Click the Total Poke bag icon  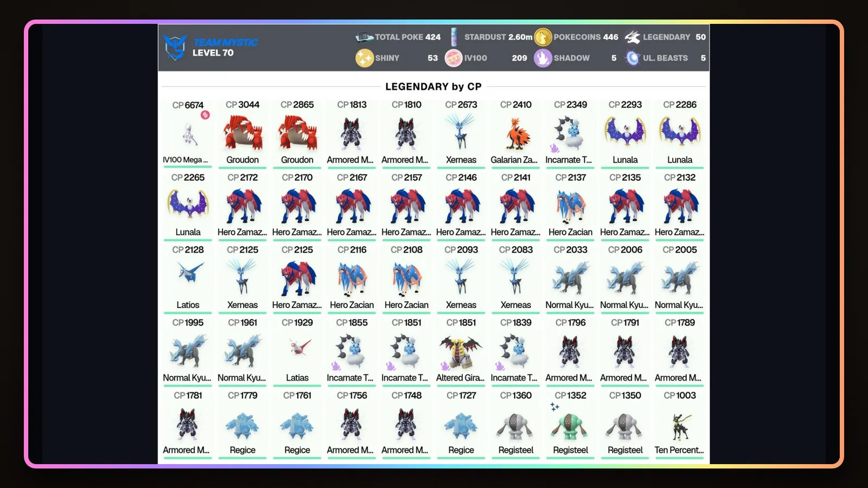coord(364,37)
